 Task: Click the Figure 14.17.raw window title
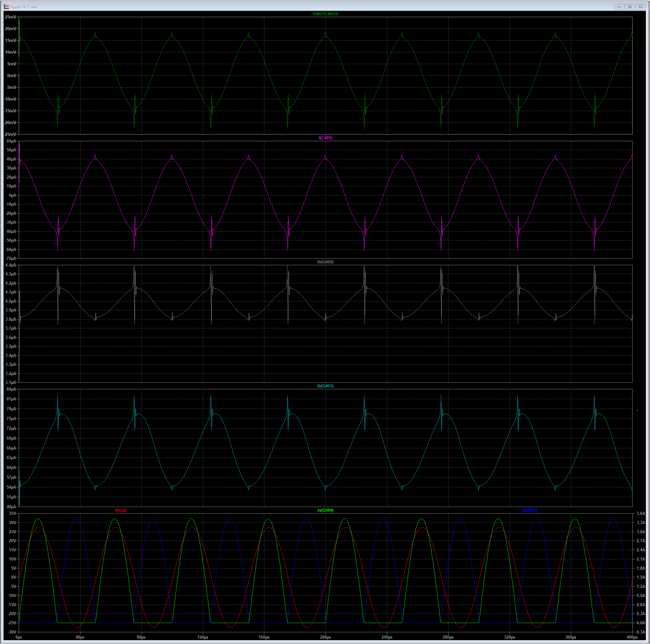pos(23,7)
